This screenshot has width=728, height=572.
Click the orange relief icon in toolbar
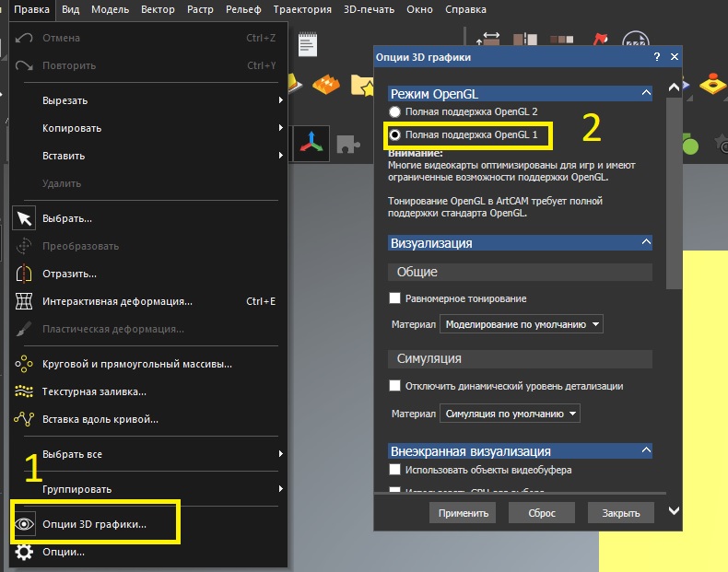[x=325, y=84]
